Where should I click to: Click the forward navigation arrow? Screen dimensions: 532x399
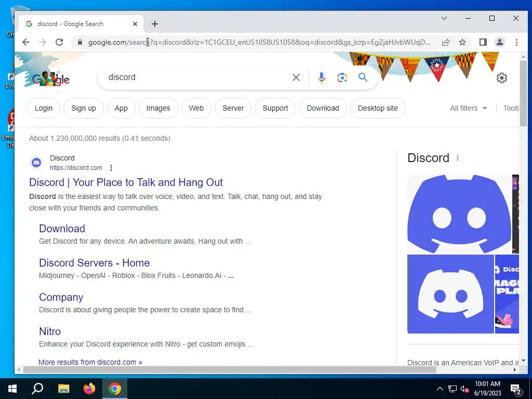point(43,42)
